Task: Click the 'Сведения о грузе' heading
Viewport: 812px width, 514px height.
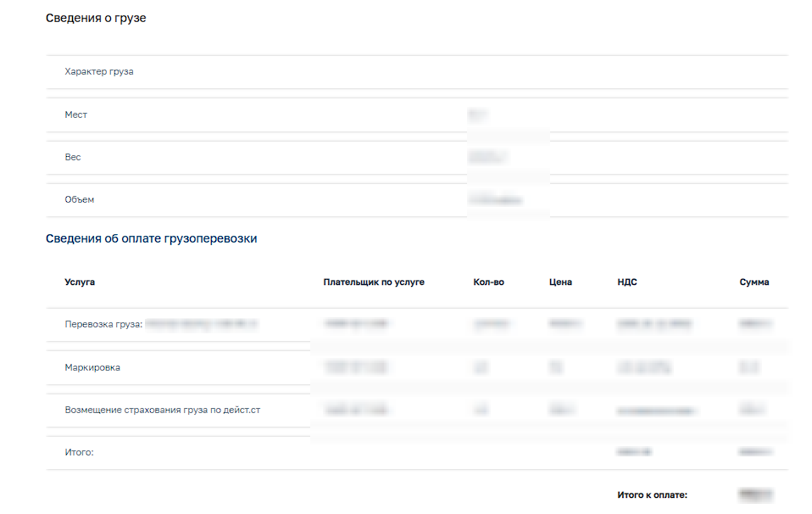Action: tap(96, 18)
